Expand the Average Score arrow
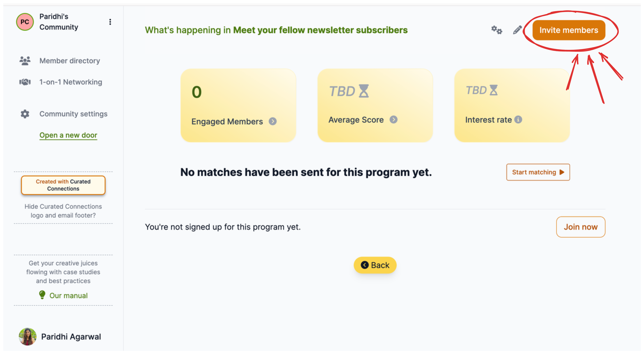The width and height of the screenshot is (644, 354). [x=394, y=120]
